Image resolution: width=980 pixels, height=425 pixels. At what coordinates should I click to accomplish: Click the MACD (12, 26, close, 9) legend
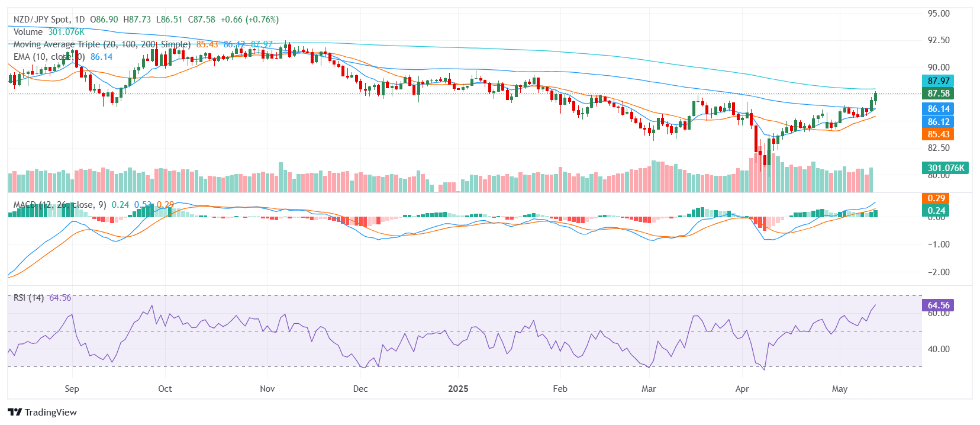click(60, 205)
